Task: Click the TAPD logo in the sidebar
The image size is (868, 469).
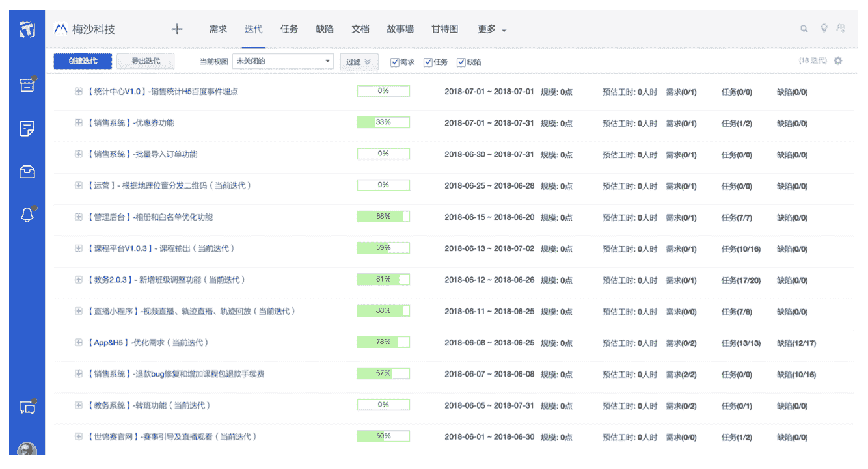Action: click(x=27, y=30)
